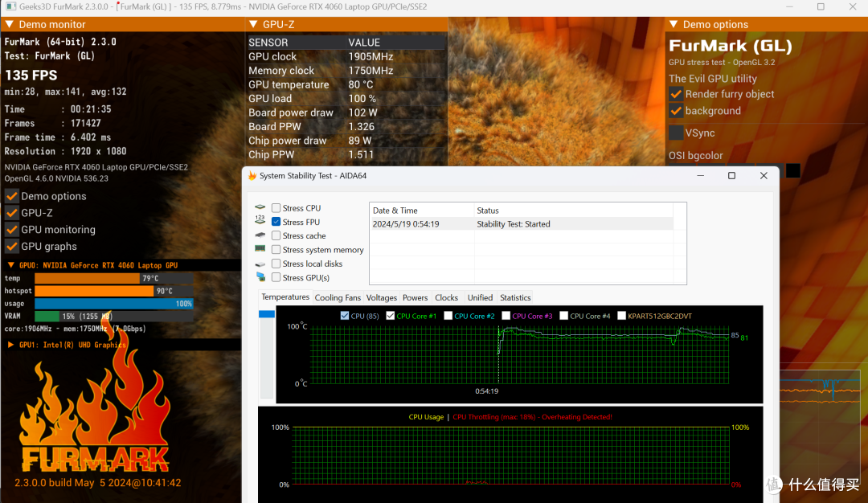Click the Stress FPU 123 icon
This screenshot has width=868, height=503.
[260, 219]
